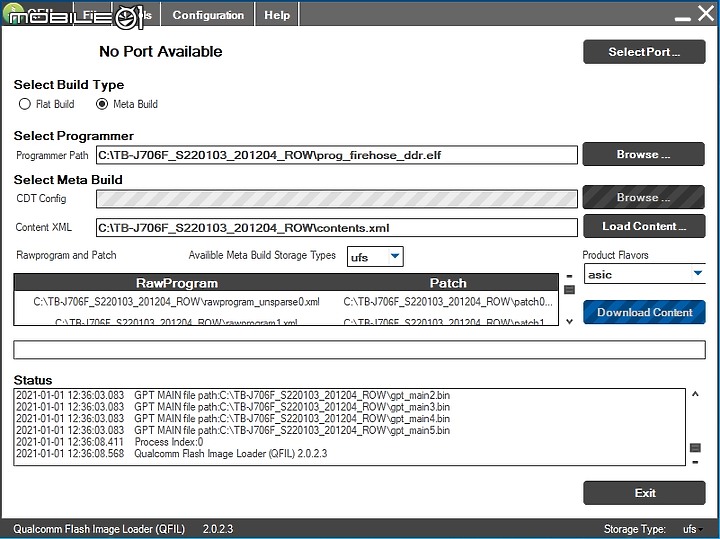Viewport: 720px width, 539px height.
Task: Click the Content XML path field
Action: point(336,228)
